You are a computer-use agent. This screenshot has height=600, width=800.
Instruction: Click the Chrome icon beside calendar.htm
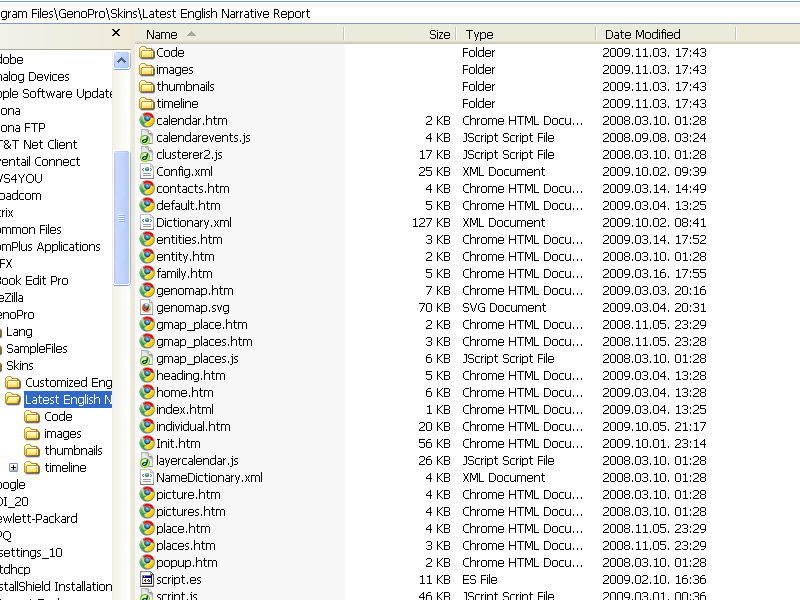(x=147, y=121)
